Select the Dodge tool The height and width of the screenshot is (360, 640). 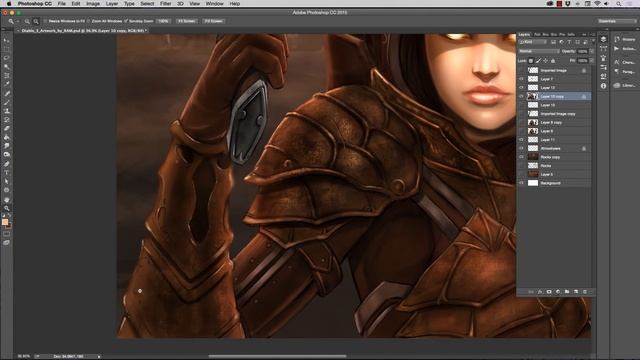pyautogui.click(x=7, y=155)
